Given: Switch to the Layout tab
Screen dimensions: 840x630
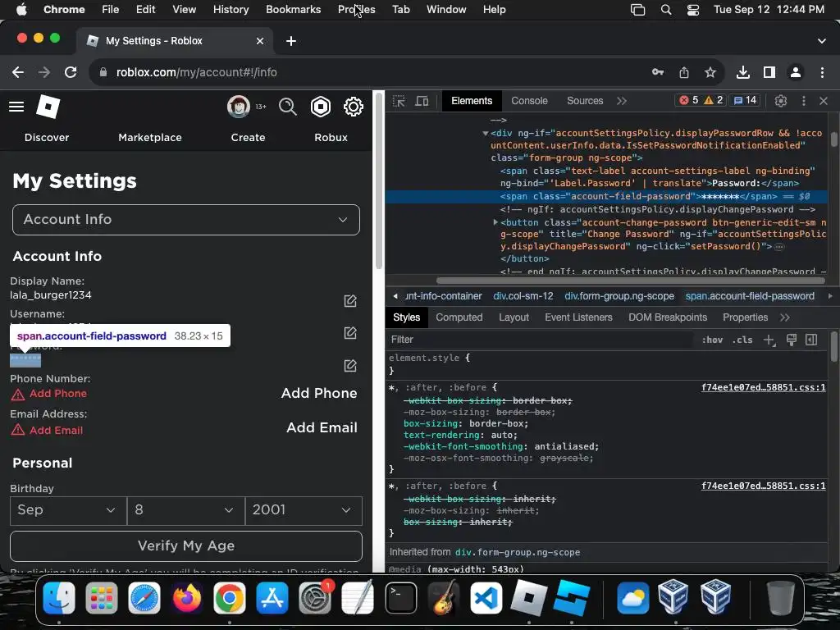Looking at the screenshot, I should pyautogui.click(x=514, y=317).
